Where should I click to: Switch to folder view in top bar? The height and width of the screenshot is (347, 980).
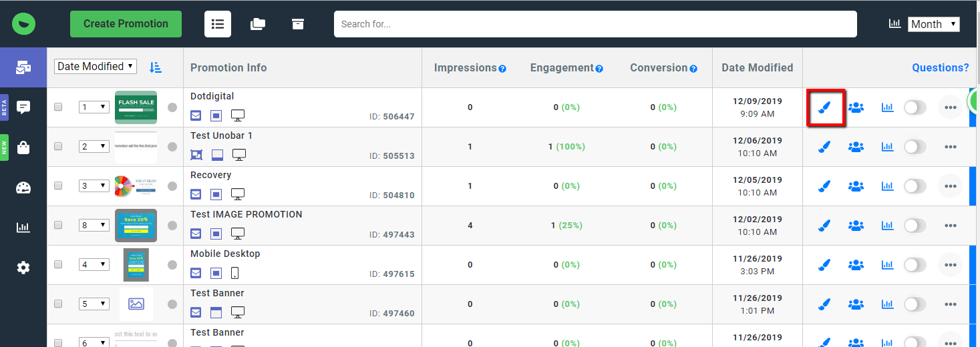tap(258, 24)
